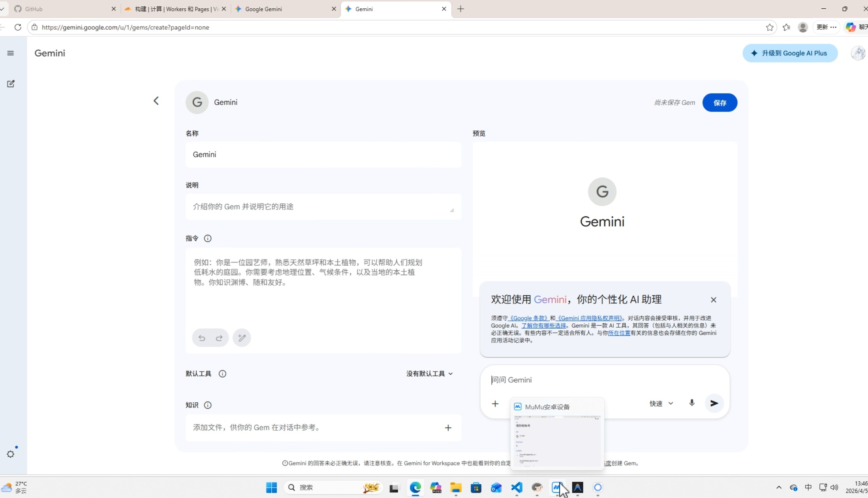The width and height of the screenshot is (868, 498).
Task: Open the hamburger main menu
Action: pos(11,53)
